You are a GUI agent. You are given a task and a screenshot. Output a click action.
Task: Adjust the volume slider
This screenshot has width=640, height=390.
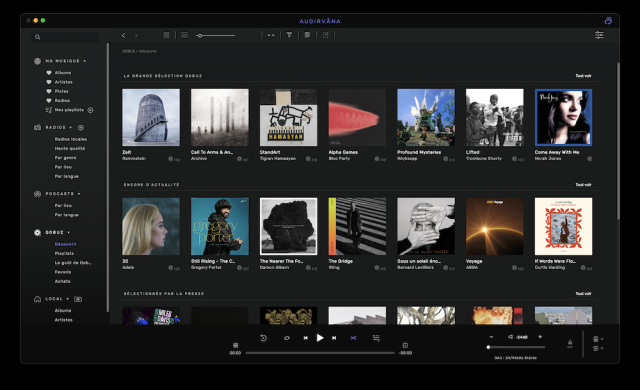tap(516, 347)
